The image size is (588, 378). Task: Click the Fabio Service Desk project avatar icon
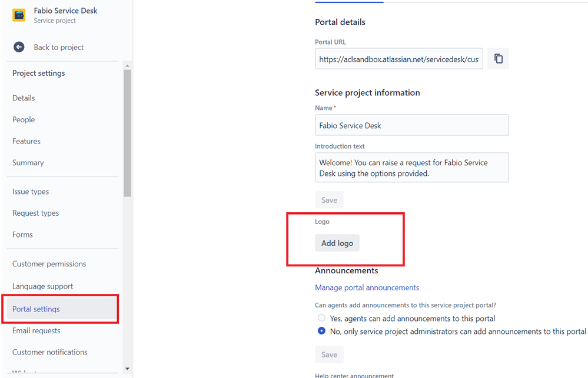tap(19, 15)
